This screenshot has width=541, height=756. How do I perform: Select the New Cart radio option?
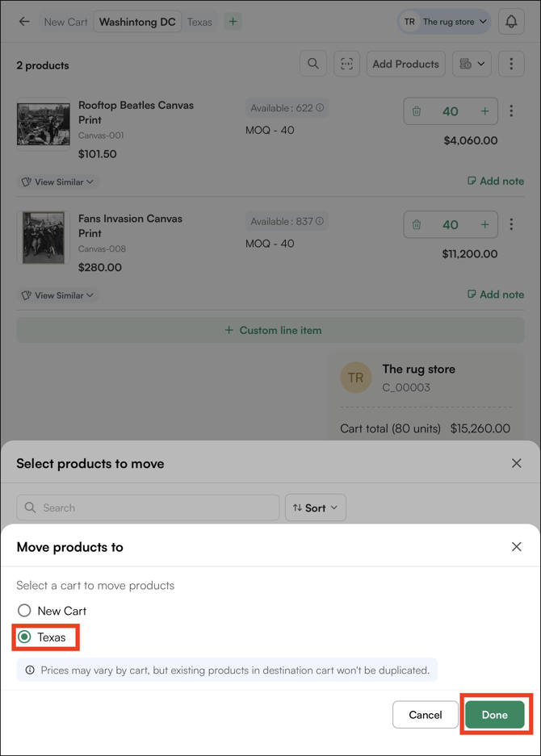(25, 611)
